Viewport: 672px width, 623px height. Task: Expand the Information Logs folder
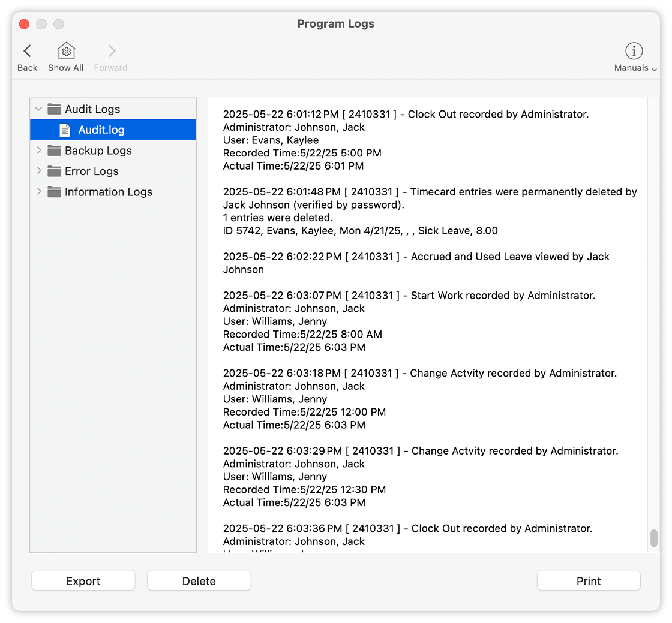tap(39, 191)
